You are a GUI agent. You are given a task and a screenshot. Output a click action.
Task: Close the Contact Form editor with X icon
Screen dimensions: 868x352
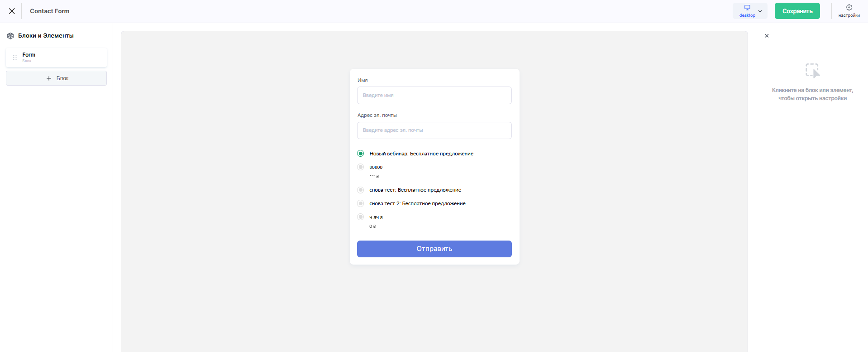tap(12, 11)
